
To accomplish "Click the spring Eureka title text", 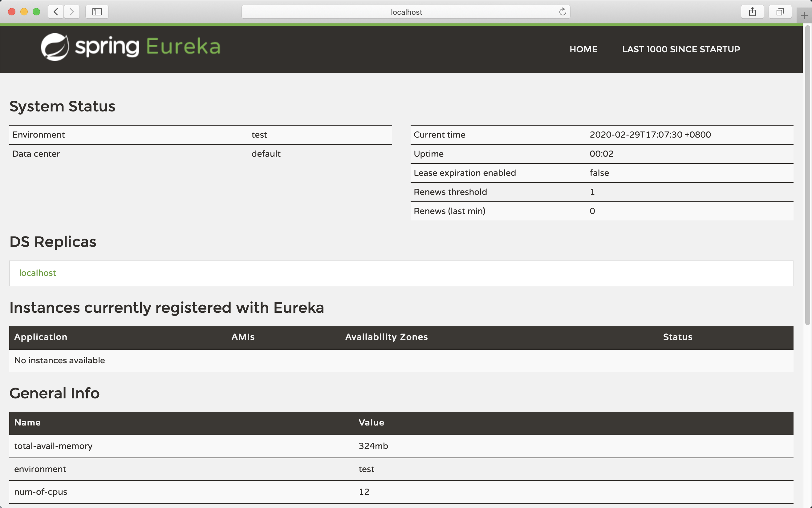I will [x=148, y=46].
